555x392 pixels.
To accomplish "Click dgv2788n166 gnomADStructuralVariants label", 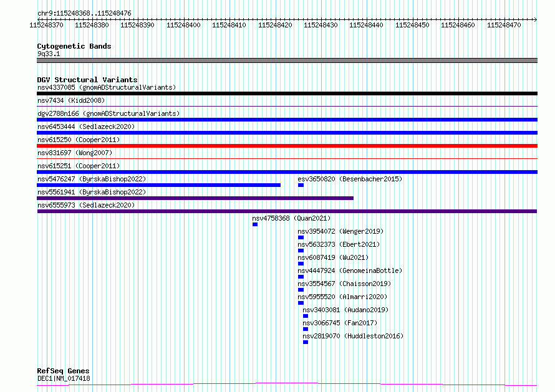I will [x=109, y=113].
